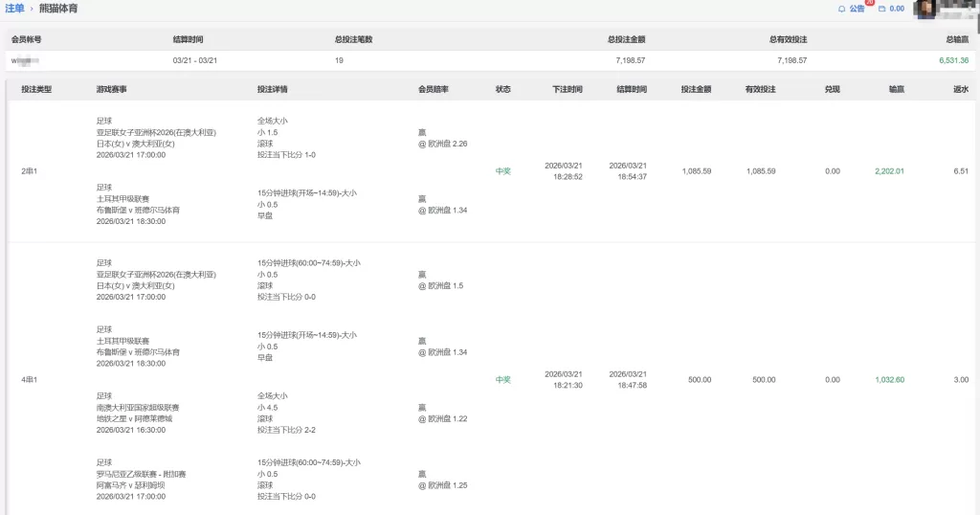
Task: Click the wallet balance icon
Action: tap(881, 9)
